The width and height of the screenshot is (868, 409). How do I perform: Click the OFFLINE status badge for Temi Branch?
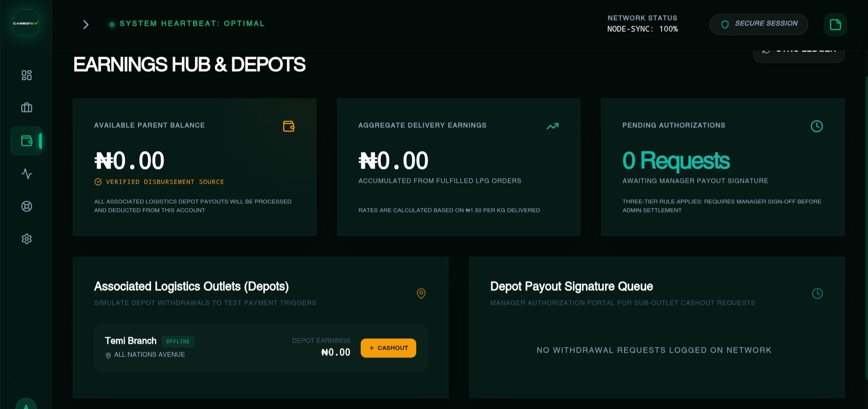point(178,341)
